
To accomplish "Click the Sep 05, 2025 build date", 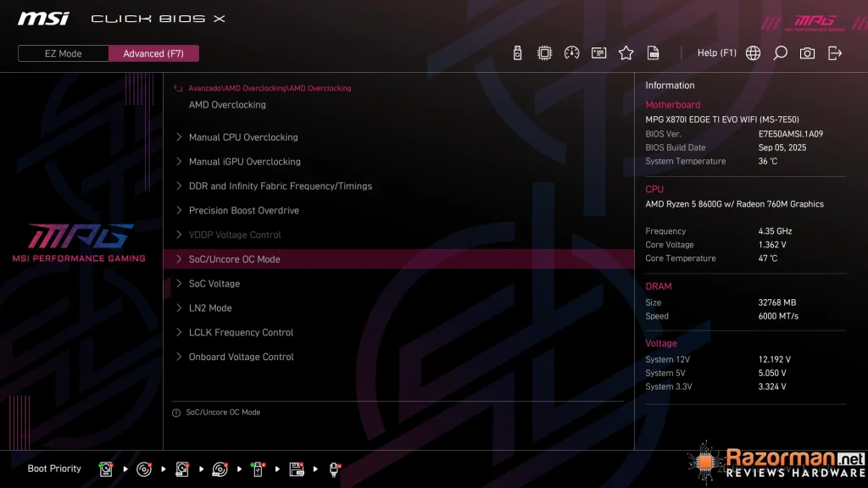I will click(x=782, y=147).
